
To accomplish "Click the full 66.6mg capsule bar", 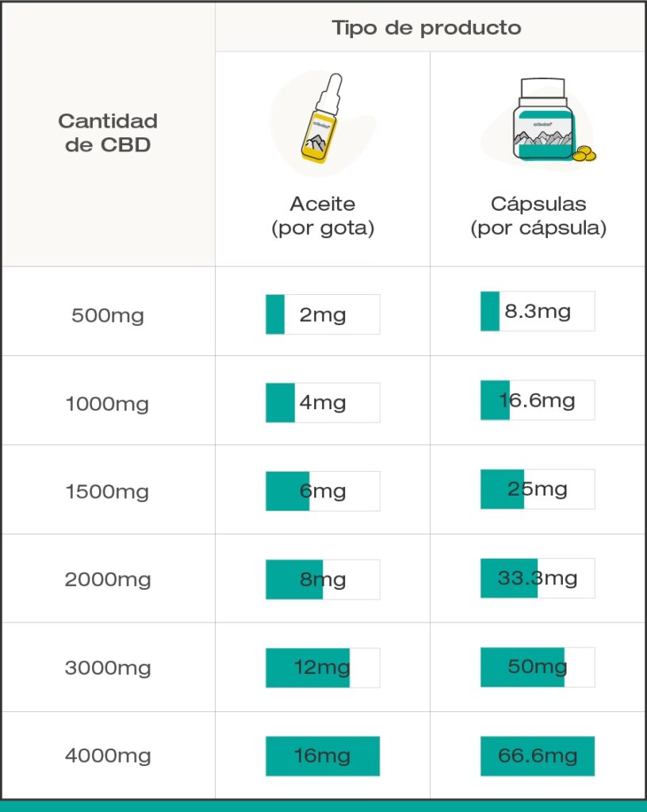I will pyautogui.click(x=538, y=756).
